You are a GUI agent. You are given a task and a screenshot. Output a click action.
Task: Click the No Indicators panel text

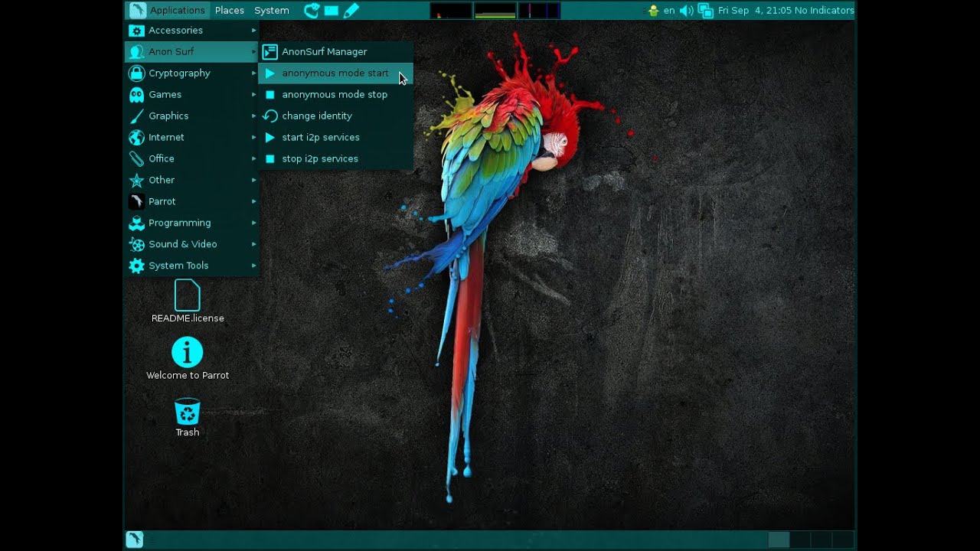pos(825,11)
